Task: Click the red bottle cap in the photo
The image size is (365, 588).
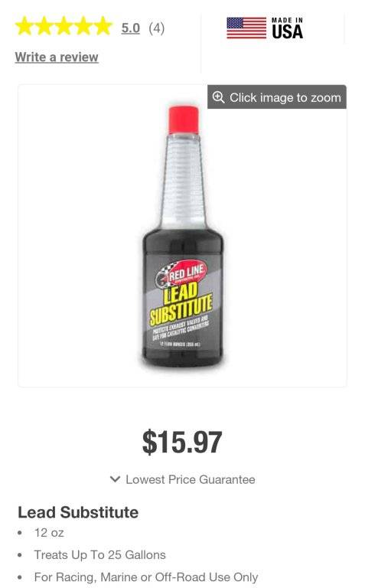Action: [183, 120]
